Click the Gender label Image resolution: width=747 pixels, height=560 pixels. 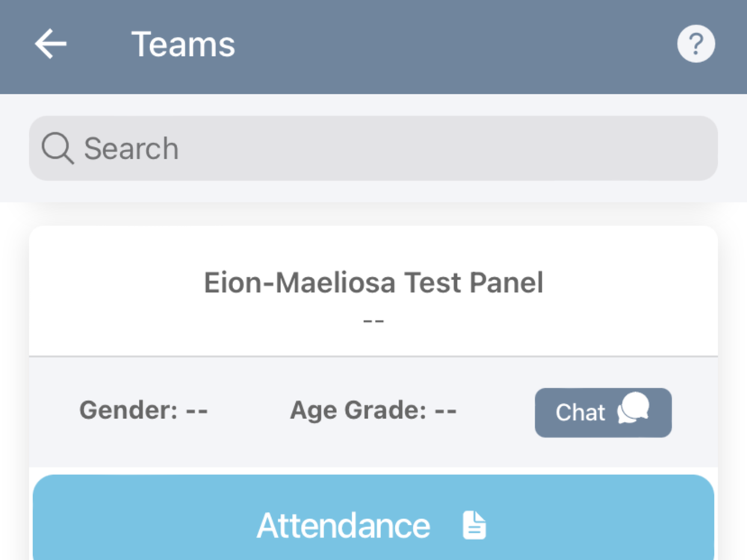tap(127, 410)
